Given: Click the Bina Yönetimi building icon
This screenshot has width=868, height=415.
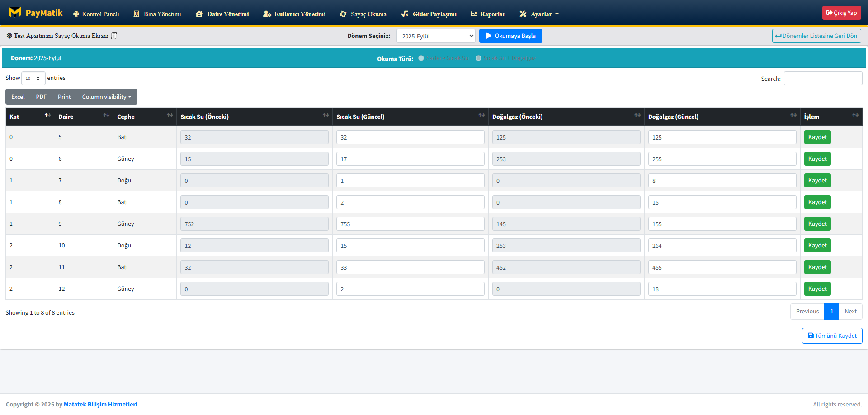Looking at the screenshot, I should [137, 14].
